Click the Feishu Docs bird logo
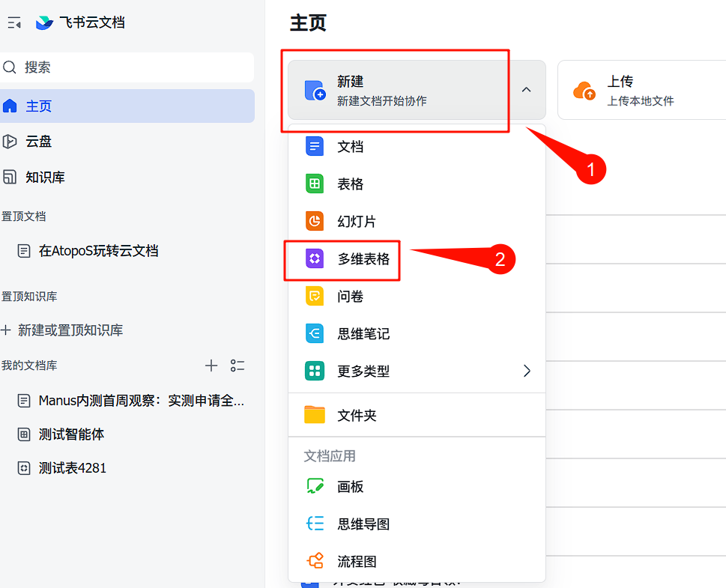The width and height of the screenshot is (726, 588). tap(44, 22)
